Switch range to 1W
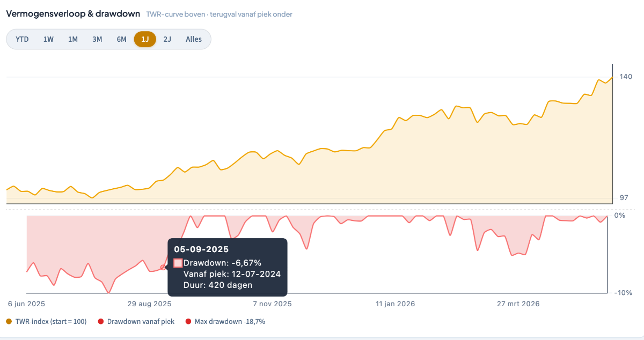The height and width of the screenshot is (340, 644). pos(48,39)
